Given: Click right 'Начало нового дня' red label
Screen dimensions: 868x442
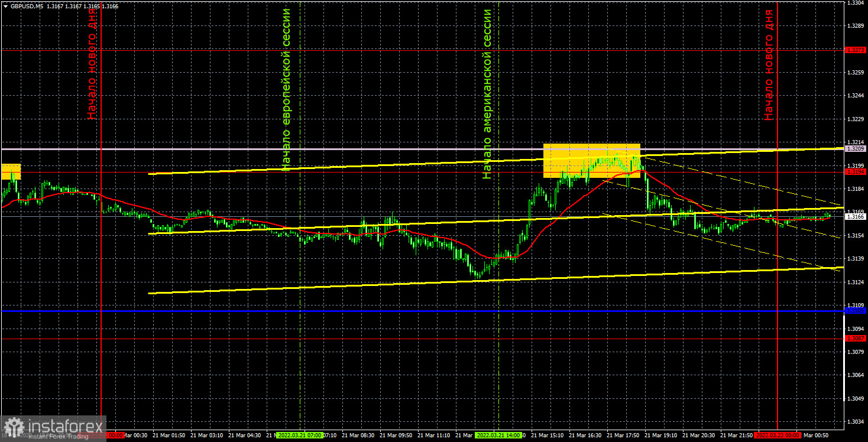Looking at the screenshot, I should pos(768,64).
